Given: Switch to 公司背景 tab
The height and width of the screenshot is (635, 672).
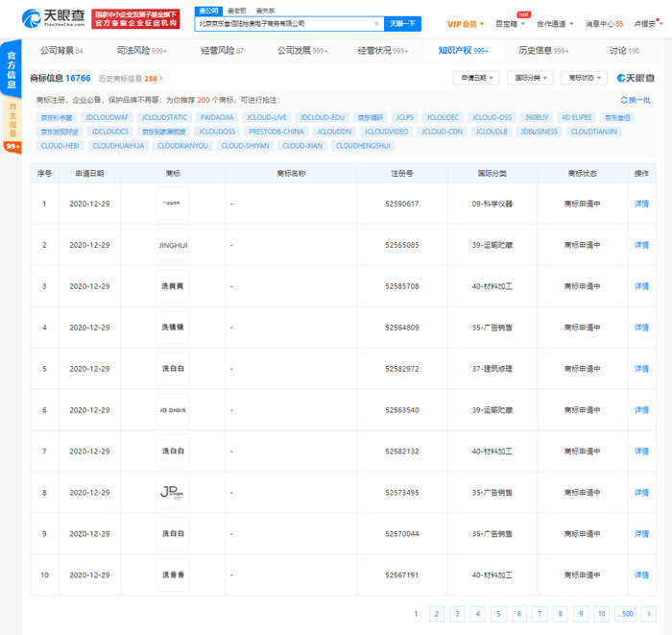Looking at the screenshot, I should tap(61, 51).
